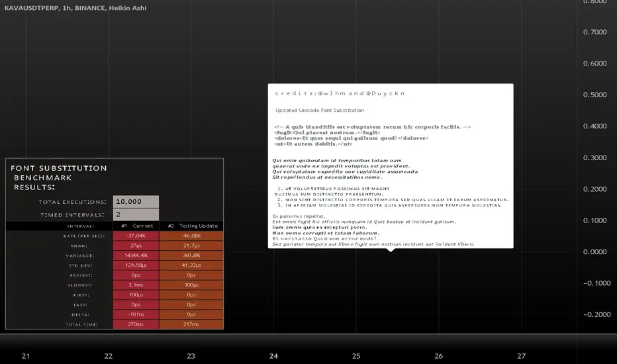Click the 'Font Substitution Benchmark Results' heading
This screenshot has height=364, width=617.
[58, 177]
